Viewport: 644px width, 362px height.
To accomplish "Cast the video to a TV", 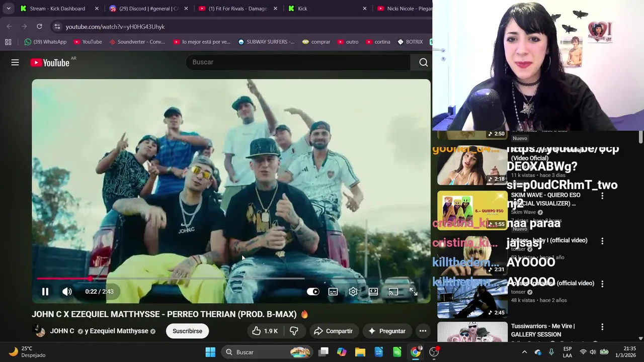I will (393, 292).
